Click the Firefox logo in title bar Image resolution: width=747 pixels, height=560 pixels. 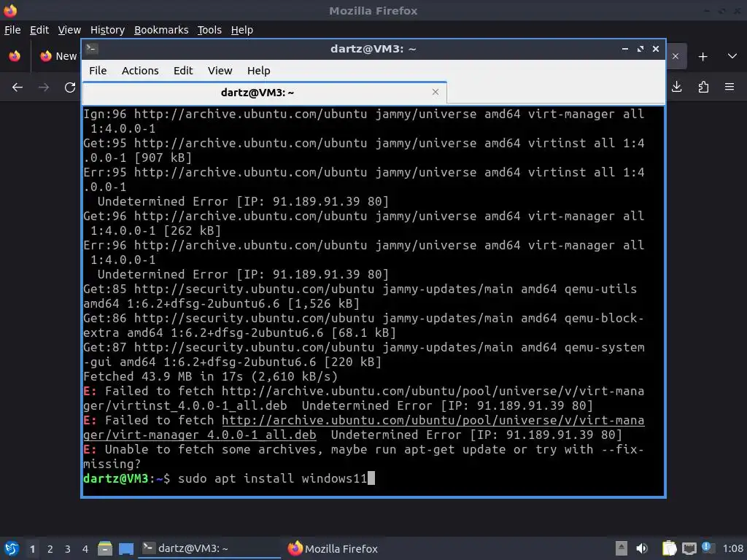point(10,10)
